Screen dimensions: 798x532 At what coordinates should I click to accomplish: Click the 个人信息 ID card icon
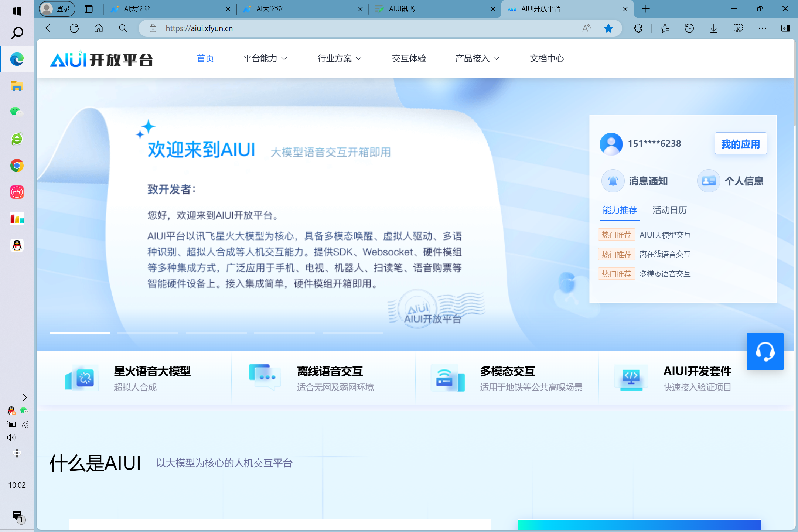[708, 181]
